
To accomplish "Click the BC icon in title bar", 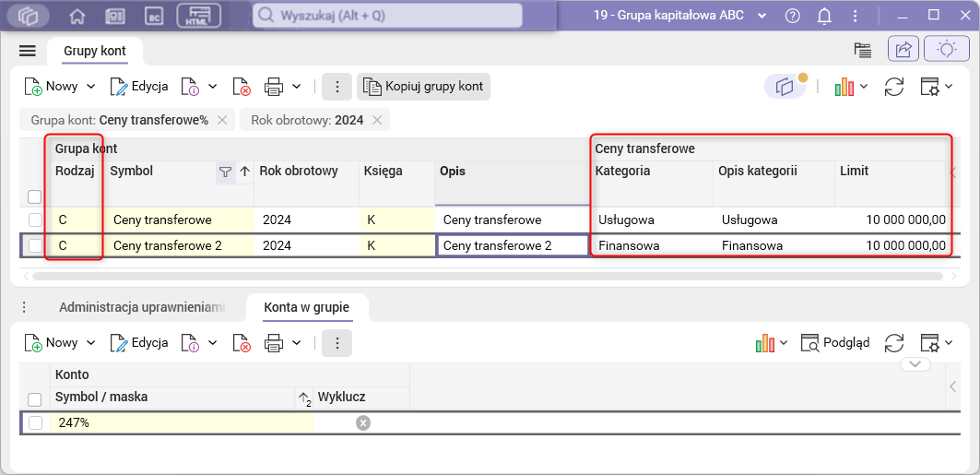I will 153,16.
